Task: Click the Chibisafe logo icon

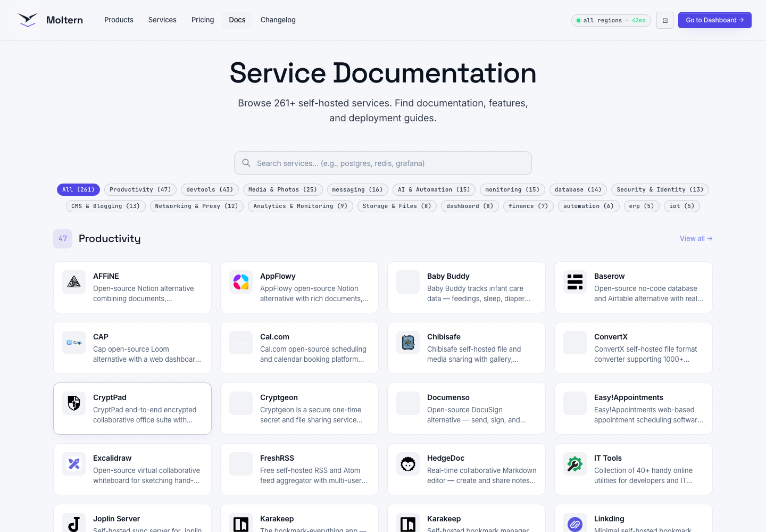Action: point(408,343)
